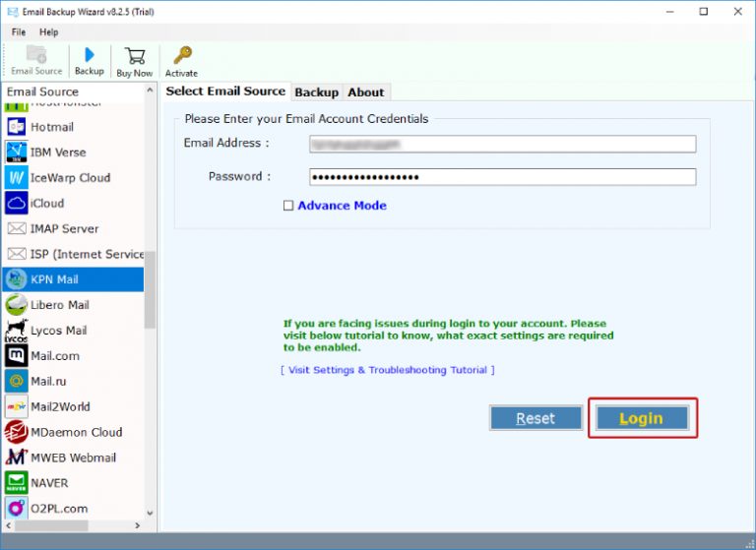Select MDaemon Cloud text entry
Screen dimensions: 756x550
coord(77,432)
